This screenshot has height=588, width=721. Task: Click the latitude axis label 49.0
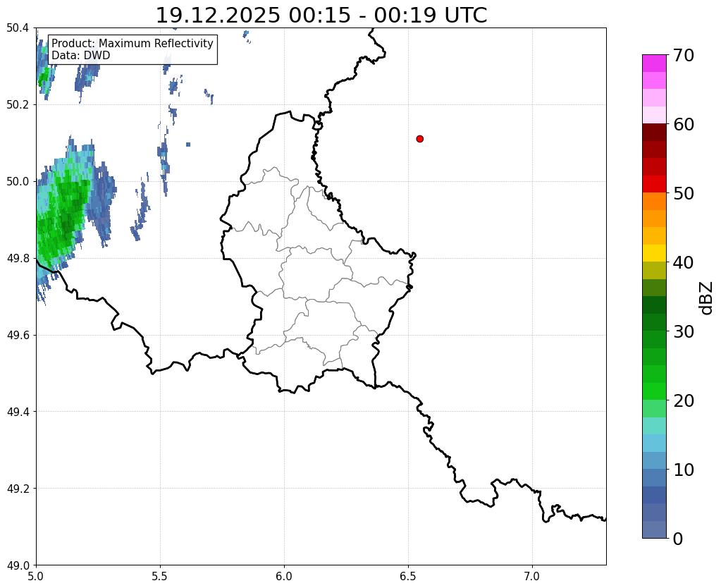click(18, 565)
